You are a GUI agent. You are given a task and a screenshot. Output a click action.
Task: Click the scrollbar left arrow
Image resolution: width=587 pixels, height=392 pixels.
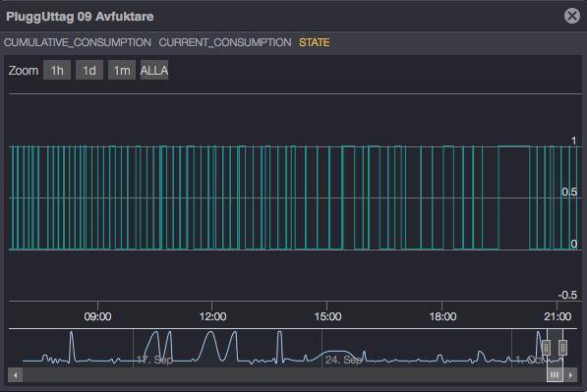16,374
